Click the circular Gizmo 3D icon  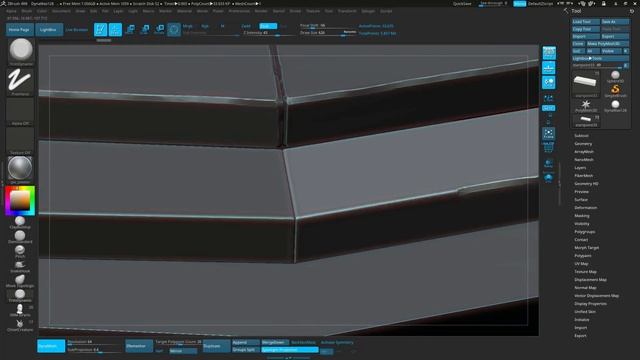[174, 29]
